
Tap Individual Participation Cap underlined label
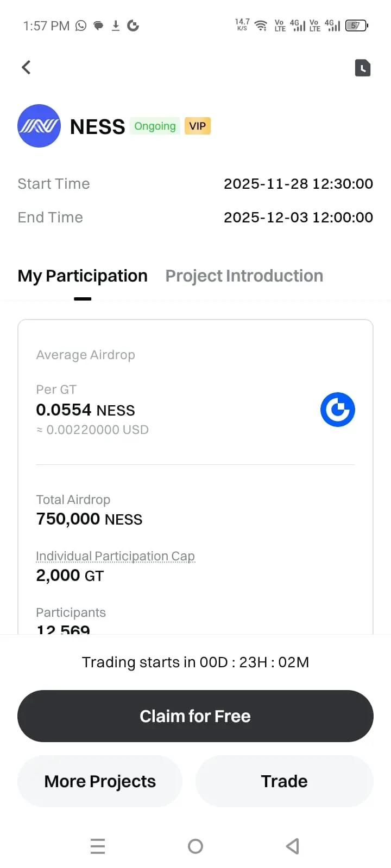[115, 556]
